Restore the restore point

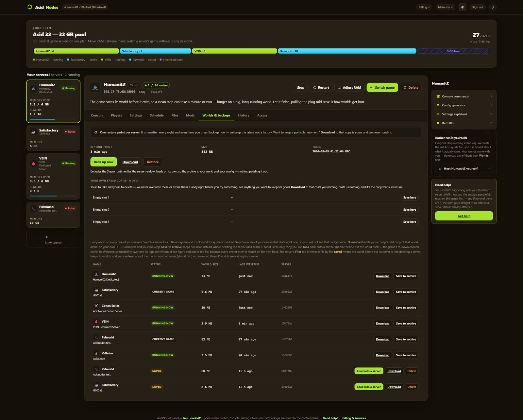(153, 162)
